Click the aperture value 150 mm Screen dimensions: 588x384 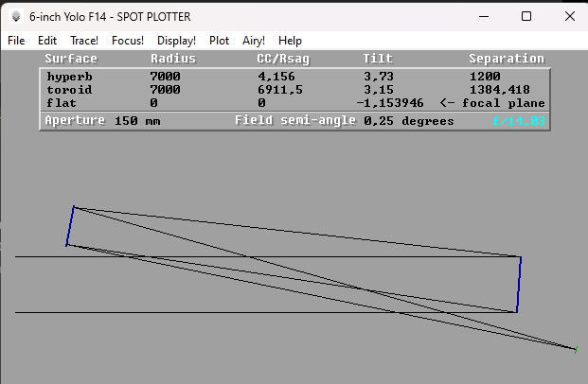click(137, 121)
